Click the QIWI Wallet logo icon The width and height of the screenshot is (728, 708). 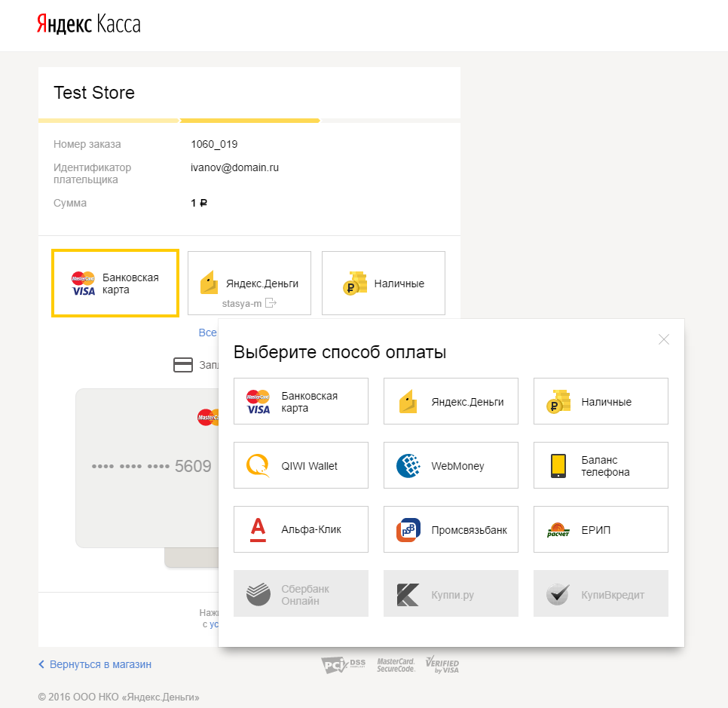coord(258,465)
